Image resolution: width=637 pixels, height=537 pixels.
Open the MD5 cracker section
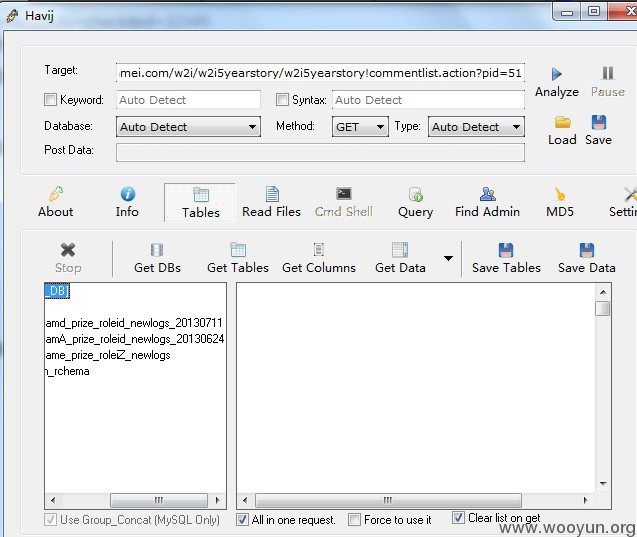(x=560, y=202)
